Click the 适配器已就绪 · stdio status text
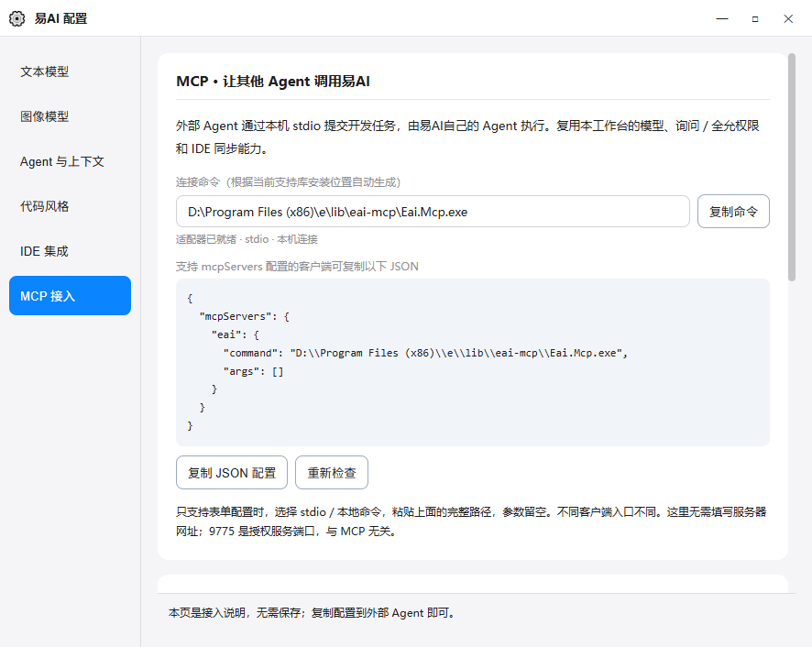The width and height of the screenshot is (812, 647). pos(247,239)
